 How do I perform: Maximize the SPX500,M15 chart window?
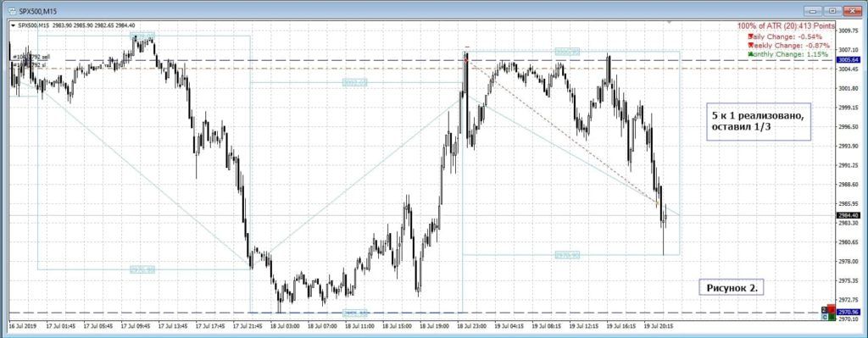[832, 10]
